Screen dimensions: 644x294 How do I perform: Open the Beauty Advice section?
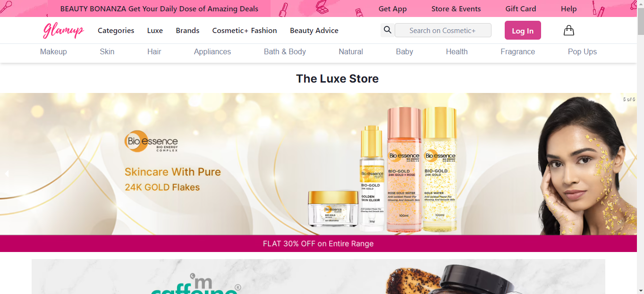pos(314,30)
